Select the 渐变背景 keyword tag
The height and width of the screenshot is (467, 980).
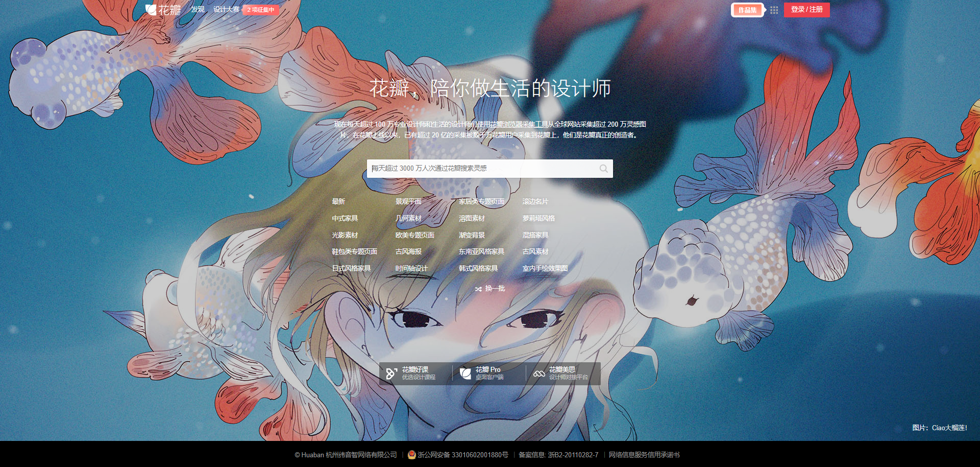pos(472,236)
